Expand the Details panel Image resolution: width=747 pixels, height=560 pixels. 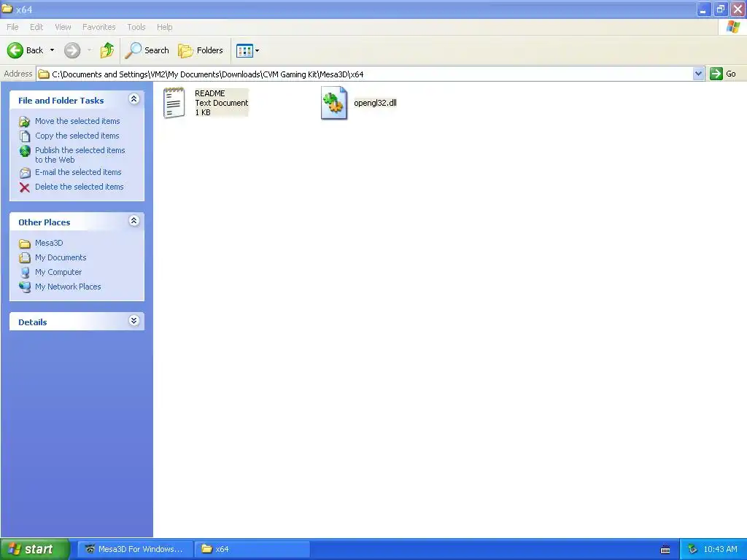point(134,321)
